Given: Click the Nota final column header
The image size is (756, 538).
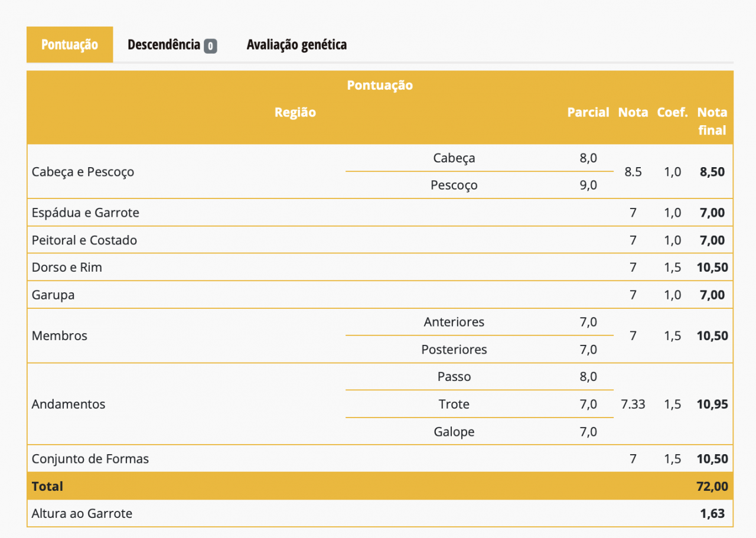Looking at the screenshot, I should click(712, 121).
